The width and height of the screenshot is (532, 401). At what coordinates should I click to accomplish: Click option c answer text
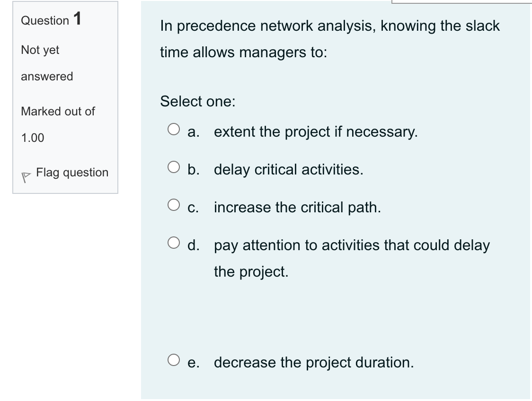click(x=297, y=207)
